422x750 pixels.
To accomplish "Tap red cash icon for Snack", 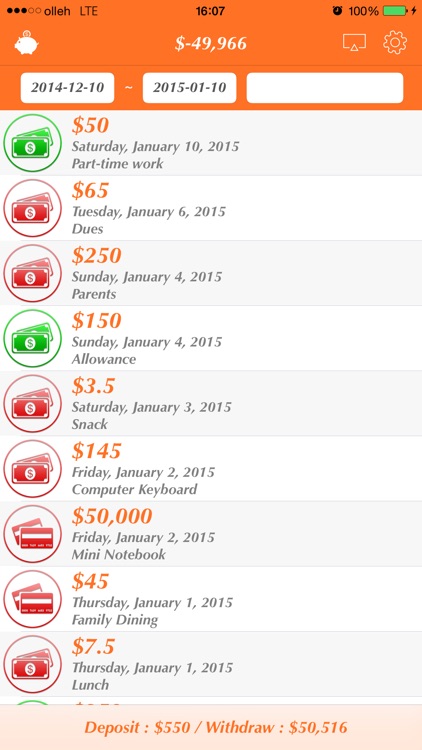I will tap(33, 403).
